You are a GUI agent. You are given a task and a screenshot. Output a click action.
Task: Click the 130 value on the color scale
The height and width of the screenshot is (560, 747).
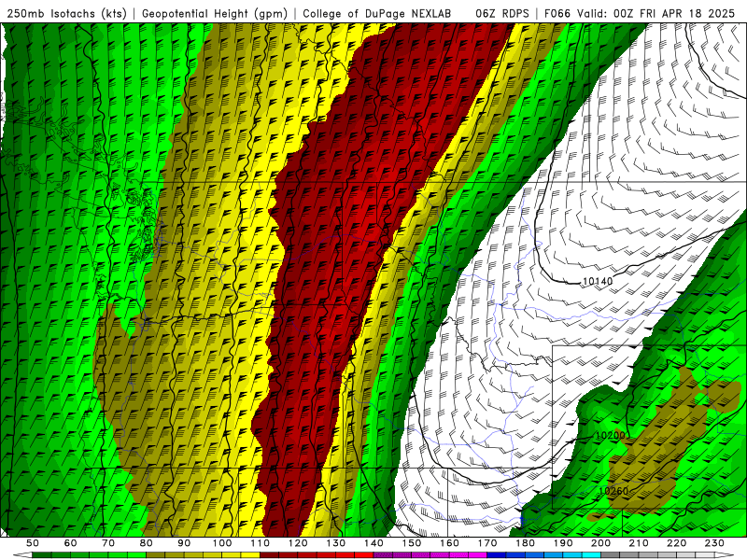335,543
